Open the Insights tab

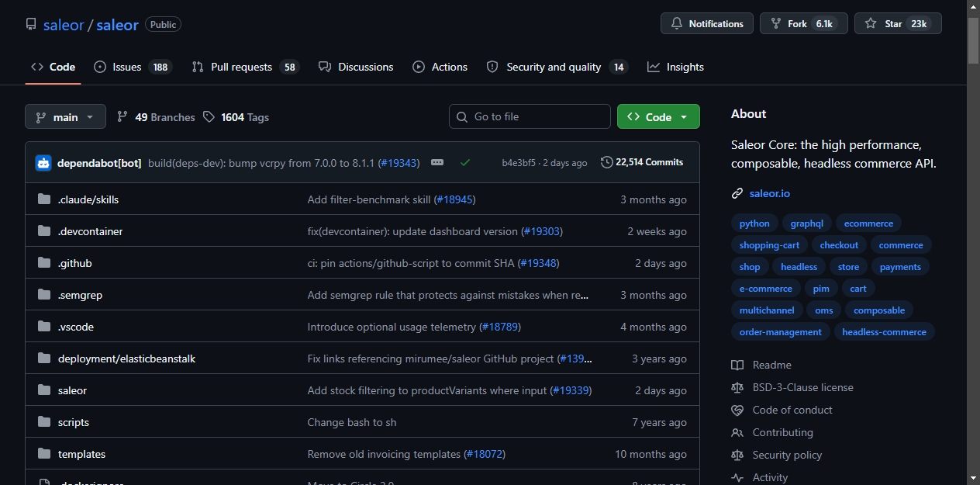(x=676, y=67)
